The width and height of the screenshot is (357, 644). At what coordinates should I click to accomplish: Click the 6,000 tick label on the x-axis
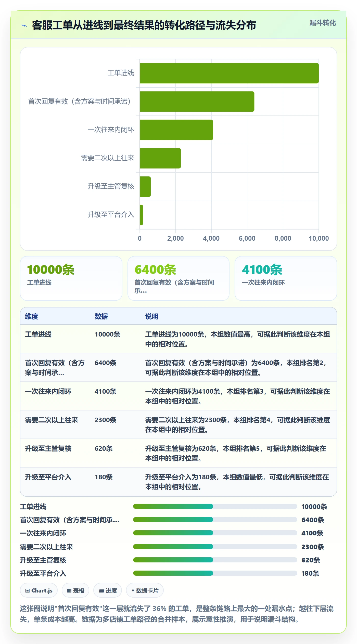point(247,238)
